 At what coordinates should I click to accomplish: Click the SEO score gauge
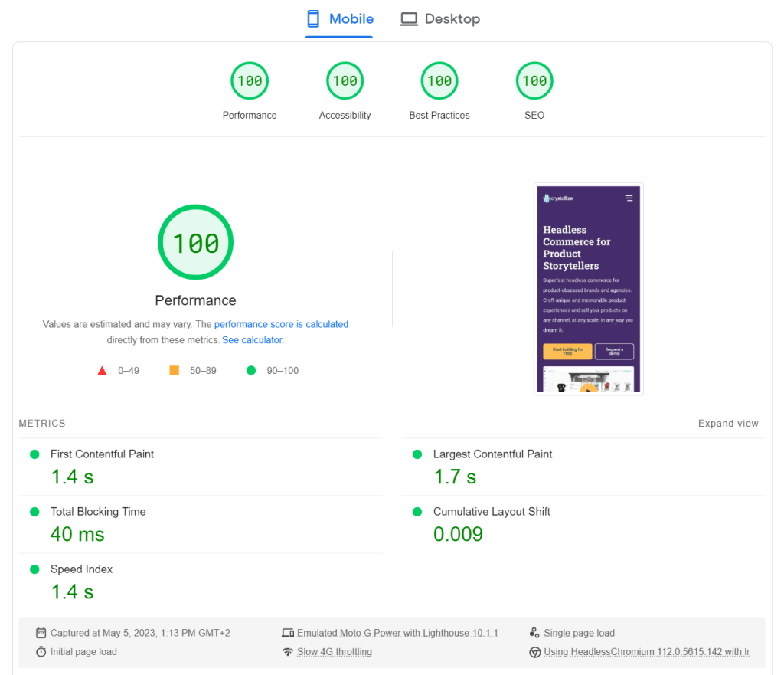click(534, 81)
